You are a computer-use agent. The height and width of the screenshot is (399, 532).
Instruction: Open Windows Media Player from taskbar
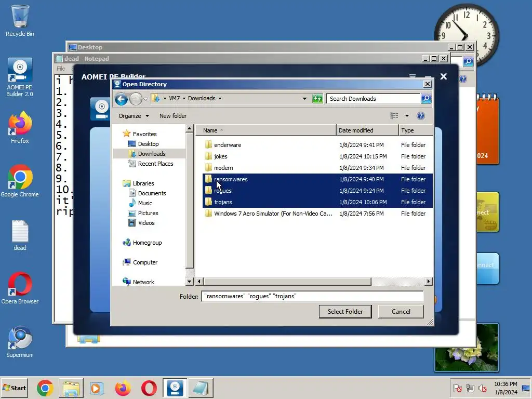point(97,388)
